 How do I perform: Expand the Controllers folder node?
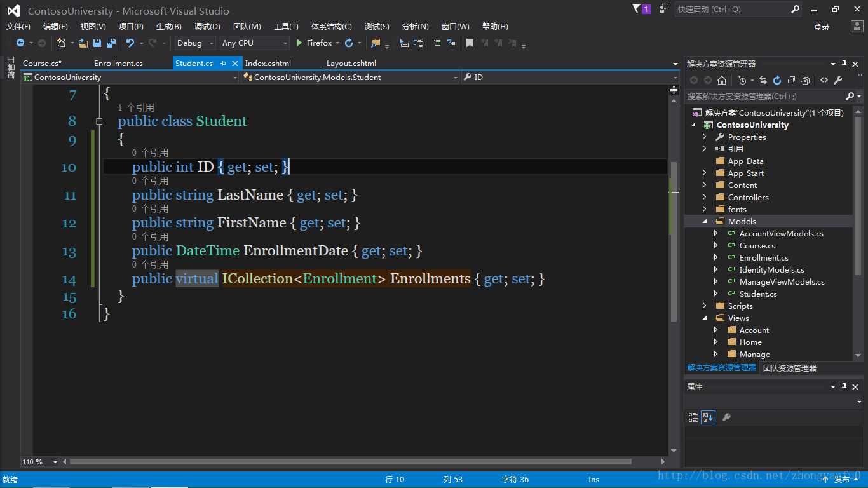(704, 198)
